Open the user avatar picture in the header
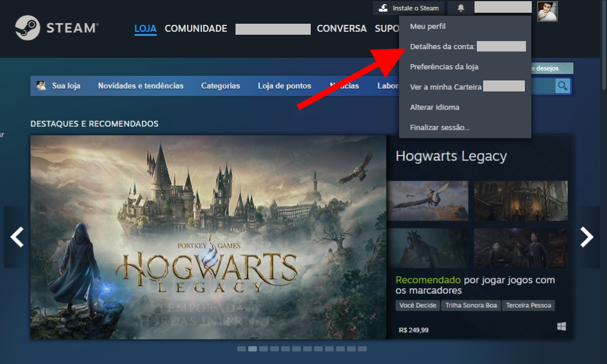 547,11
